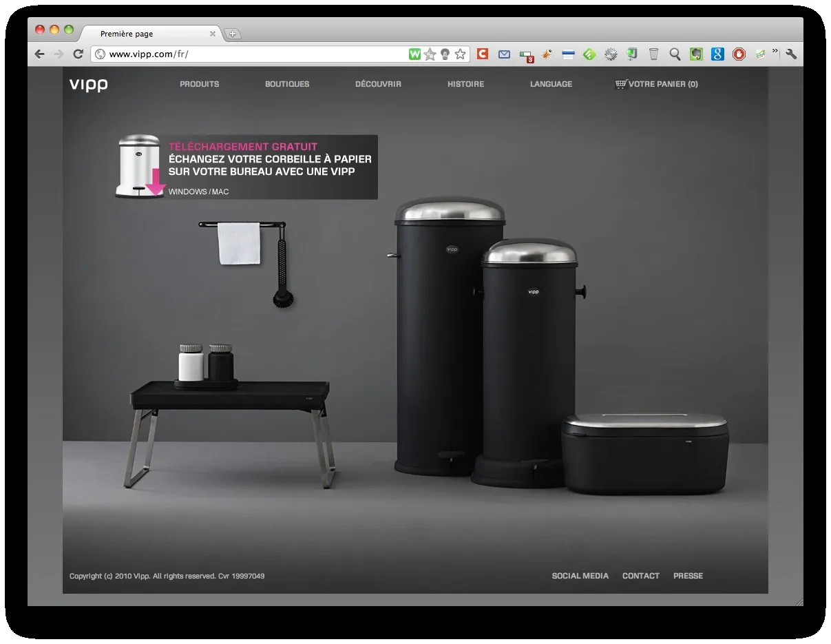Click the magnifying glass extension icon

(x=675, y=54)
